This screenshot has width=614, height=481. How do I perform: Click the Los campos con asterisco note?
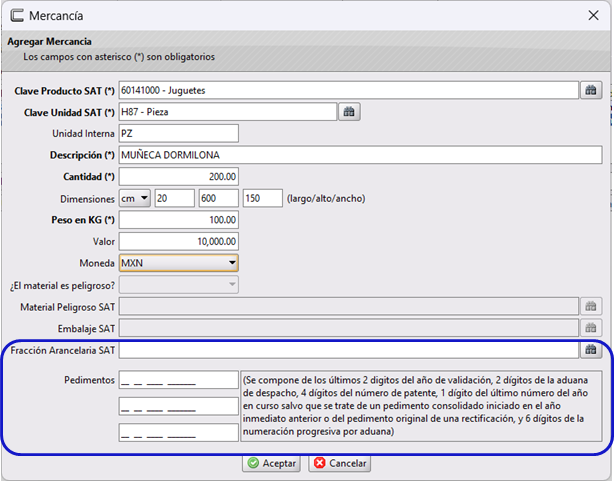[x=119, y=57]
